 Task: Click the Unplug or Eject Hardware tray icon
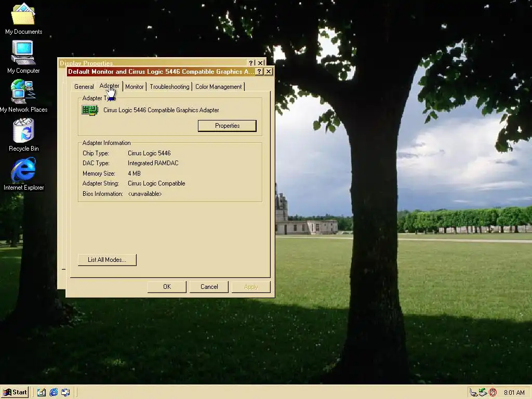pos(483,393)
